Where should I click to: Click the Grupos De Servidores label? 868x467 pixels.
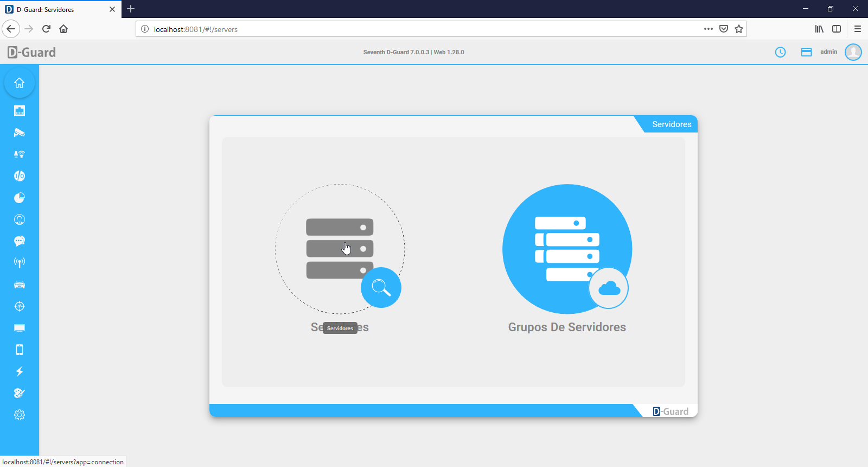[567, 327]
